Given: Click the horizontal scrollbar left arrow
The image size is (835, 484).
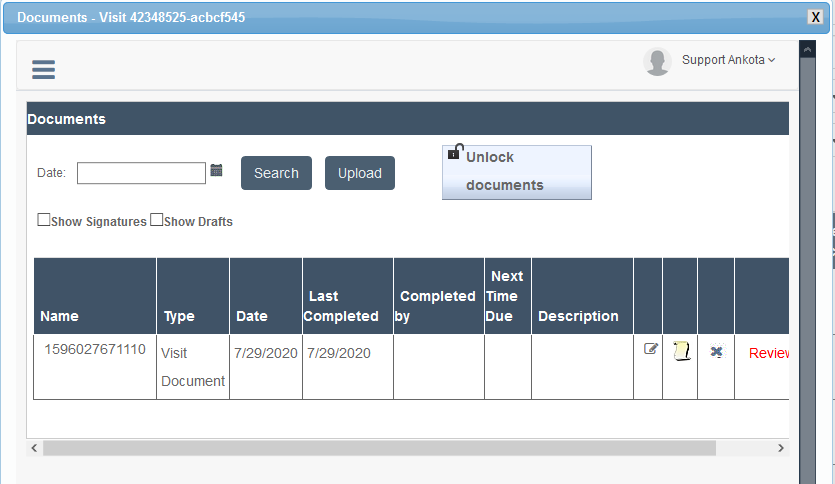Looking at the screenshot, I should pos(34,448).
